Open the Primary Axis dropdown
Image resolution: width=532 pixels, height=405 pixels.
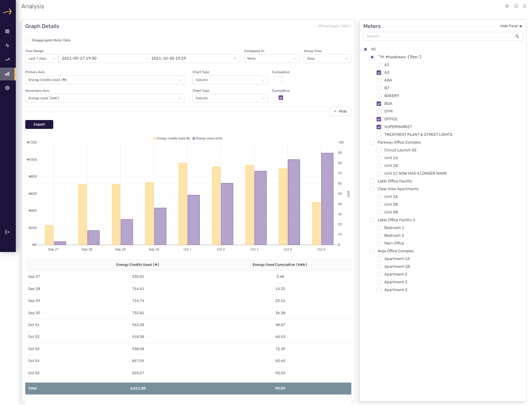(x=105, y=80)
